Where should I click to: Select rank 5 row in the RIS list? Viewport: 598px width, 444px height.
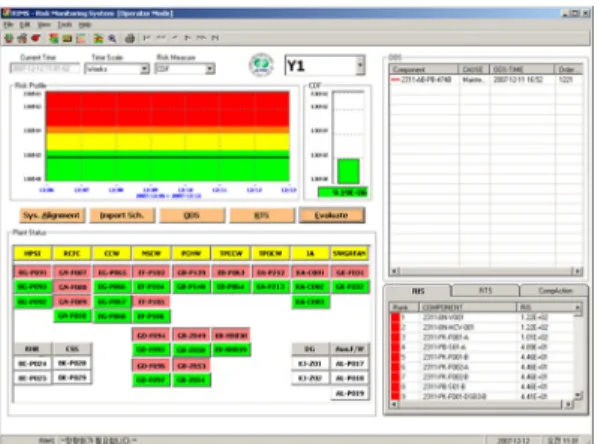coord(482,357)
